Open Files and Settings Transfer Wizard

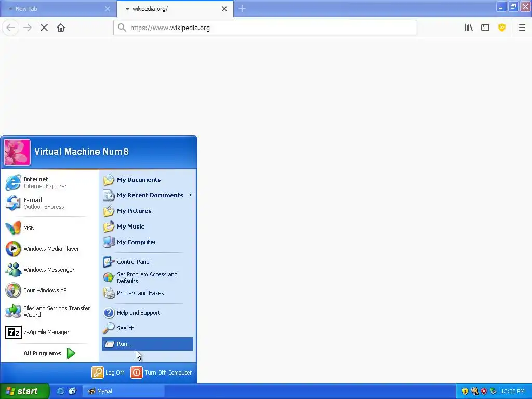pyautogui.click(x=50, y=311)
